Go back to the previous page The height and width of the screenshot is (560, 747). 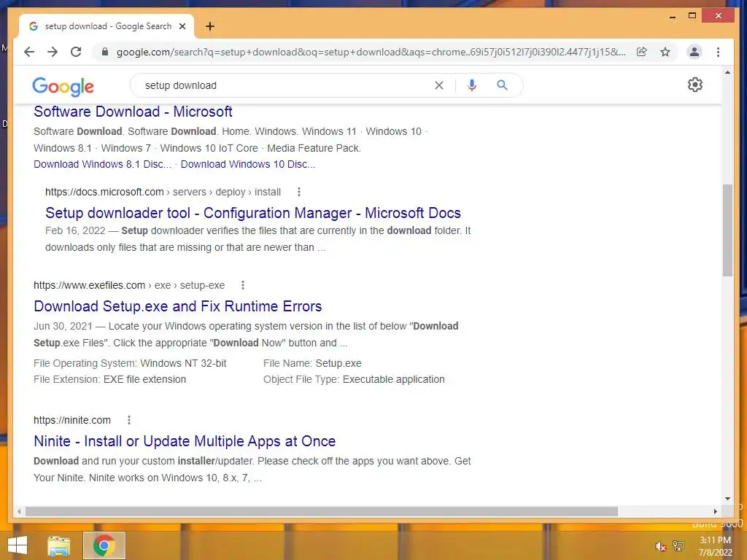click(29, 52)
